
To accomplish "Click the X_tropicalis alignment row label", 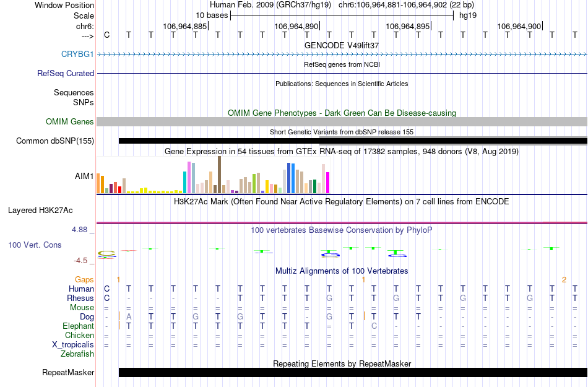I will click(x=73, y=345).
